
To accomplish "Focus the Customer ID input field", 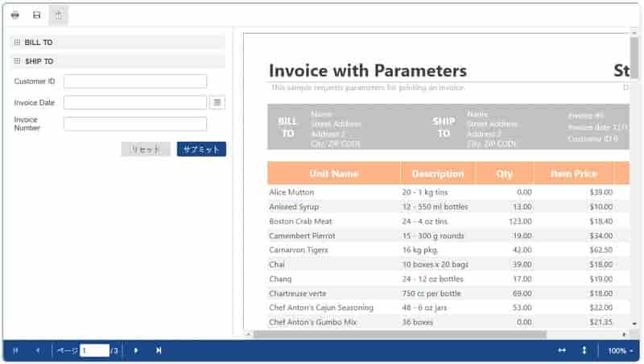I will click(x=135, y=81).
